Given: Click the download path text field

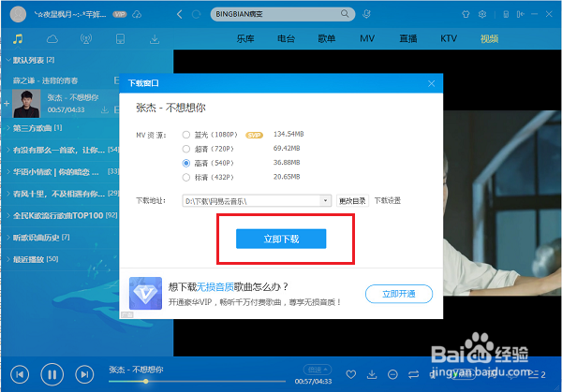Looking at the screenshot, I should pyautogui.click(x=251, y=201).
